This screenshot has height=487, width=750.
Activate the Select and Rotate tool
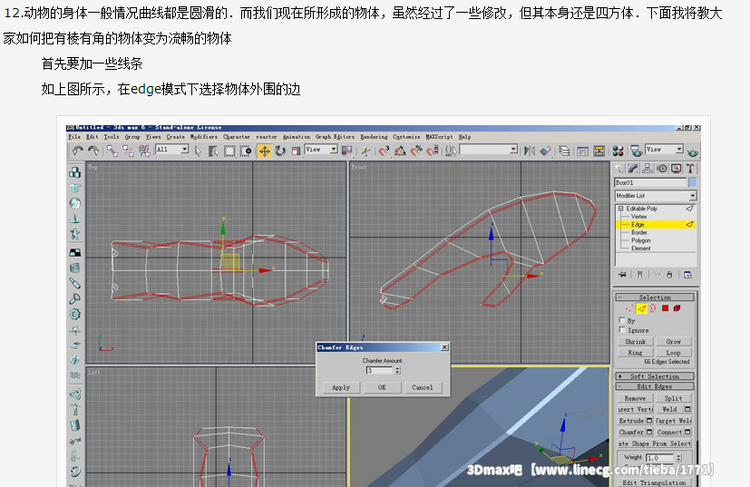point(280,151)
